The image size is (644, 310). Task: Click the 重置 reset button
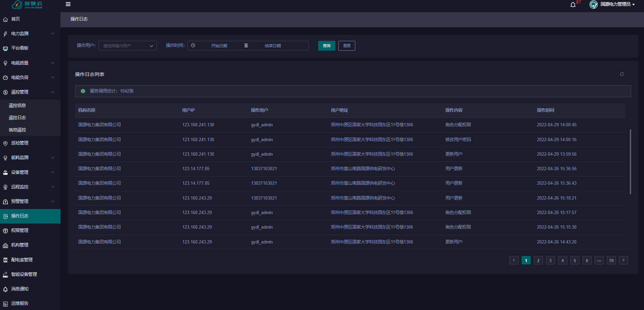point(347,46)
